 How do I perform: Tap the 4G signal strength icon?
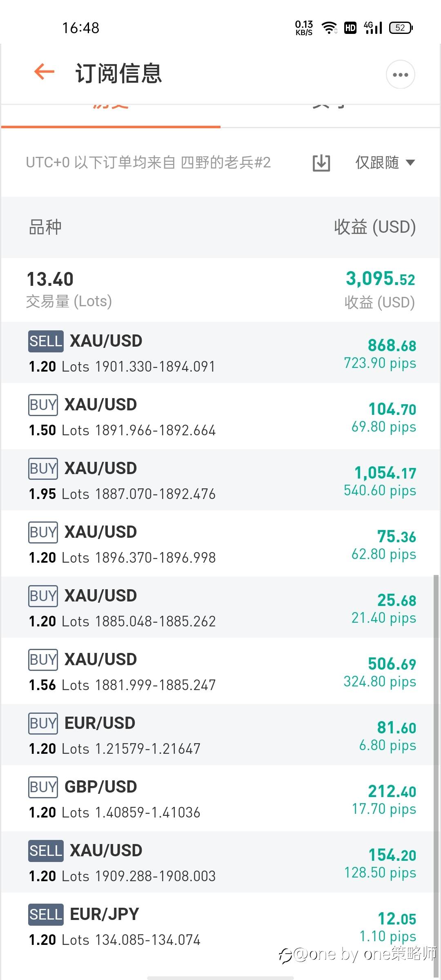pos(373,28)
